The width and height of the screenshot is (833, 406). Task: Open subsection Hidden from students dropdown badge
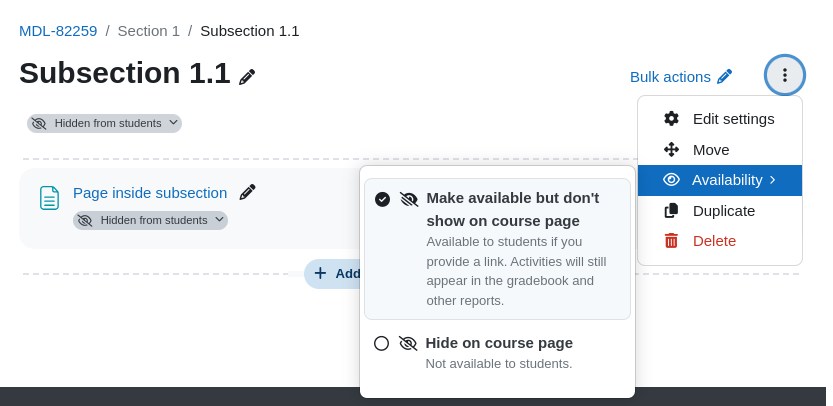coord(105,123)
